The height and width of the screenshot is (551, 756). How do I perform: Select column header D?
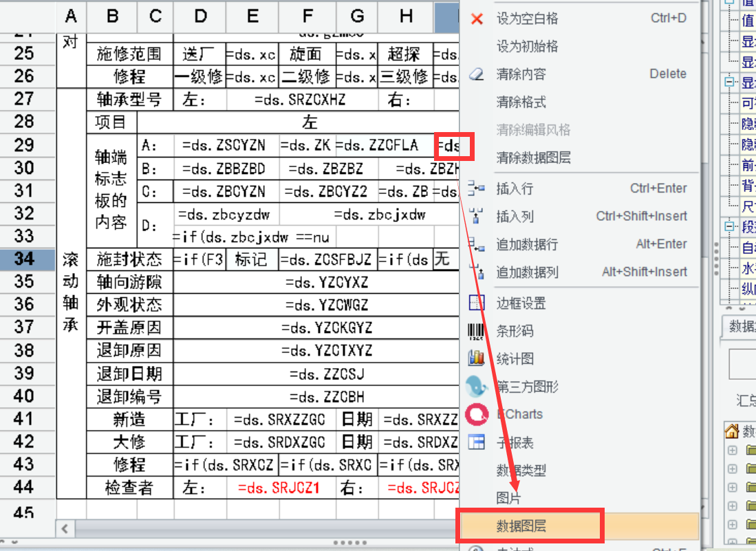tap(200, 17)
